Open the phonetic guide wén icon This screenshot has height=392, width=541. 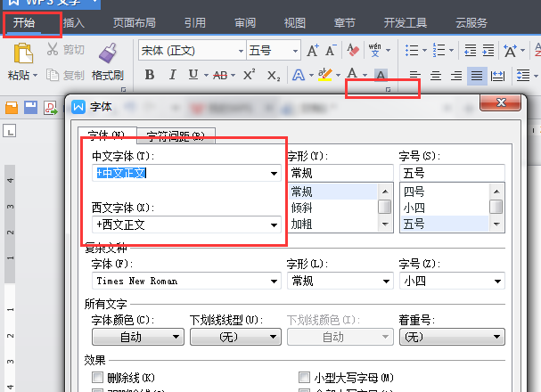point(374,50)
